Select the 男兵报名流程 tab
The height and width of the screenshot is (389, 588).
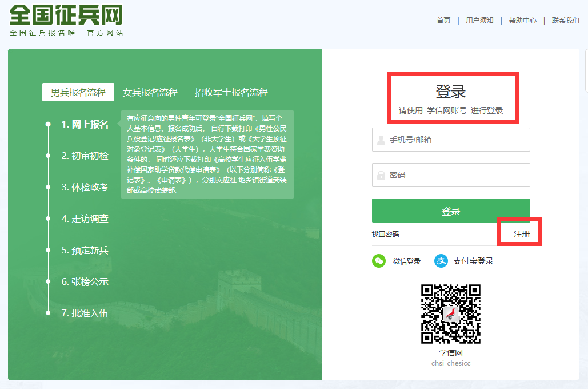(78, 92)
